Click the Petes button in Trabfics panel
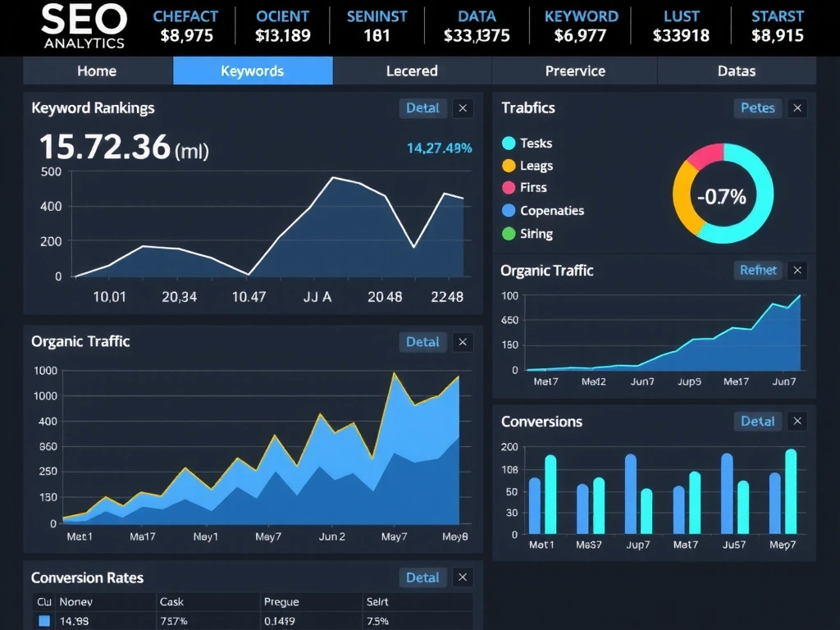 point(757,107)
